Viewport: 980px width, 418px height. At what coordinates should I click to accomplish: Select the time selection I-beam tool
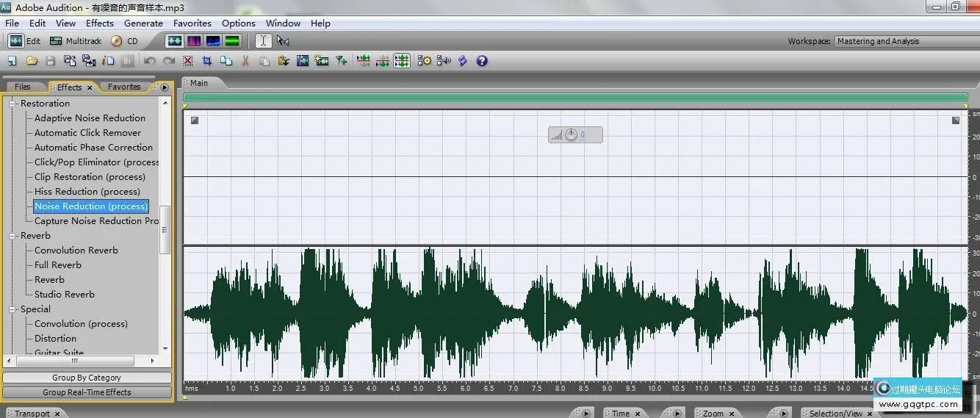(x=262, y=41)
